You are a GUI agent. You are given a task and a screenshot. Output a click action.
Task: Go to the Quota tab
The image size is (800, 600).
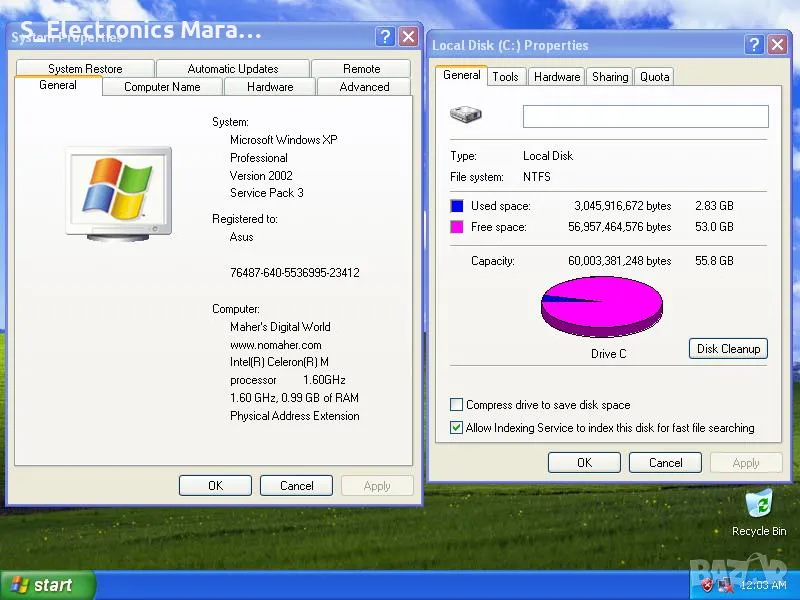[655, 77]
